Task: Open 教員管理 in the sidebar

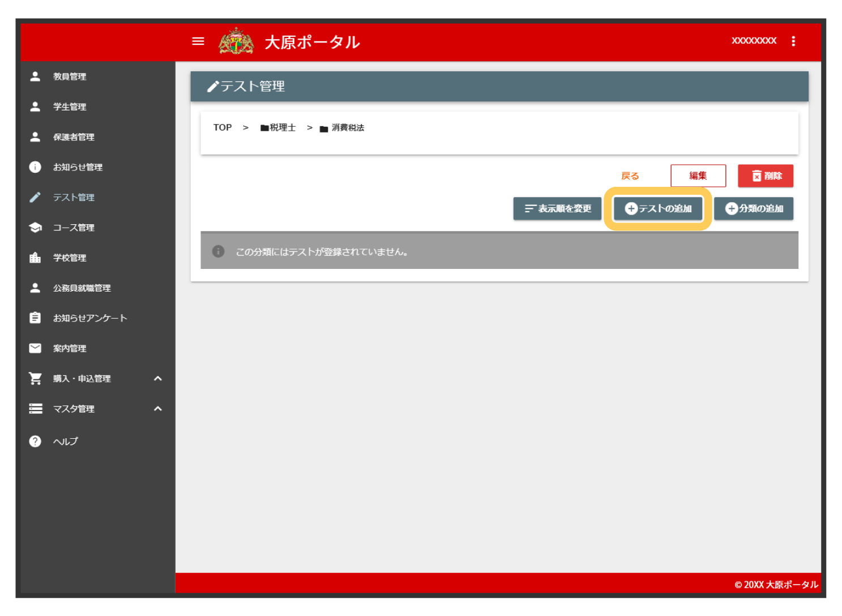Action: 70,76
